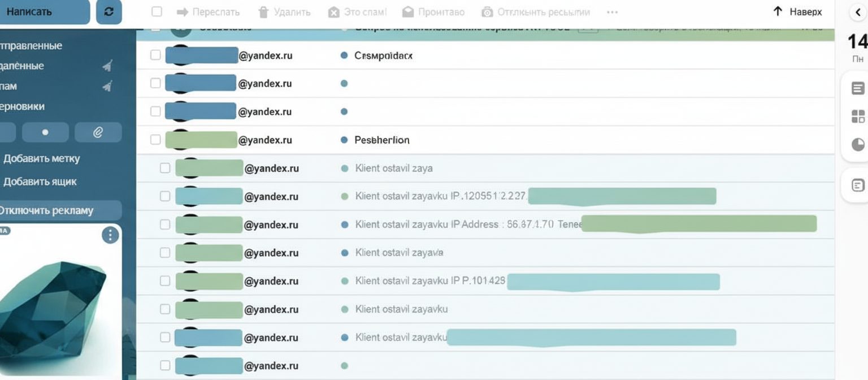Image resolution: width=868 pixels, height=380 pixels.
Task: Click the unread filter dot button in sidebar
Action: point(45,132)
